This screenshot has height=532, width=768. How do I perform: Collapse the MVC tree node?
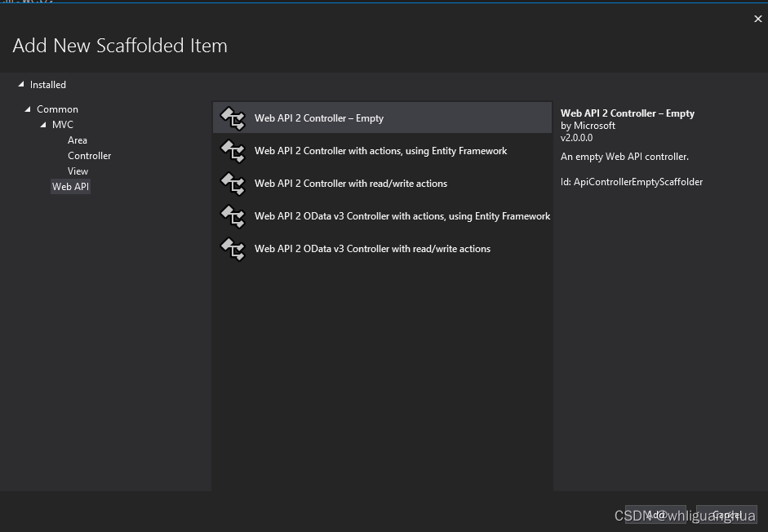(44, 125)
